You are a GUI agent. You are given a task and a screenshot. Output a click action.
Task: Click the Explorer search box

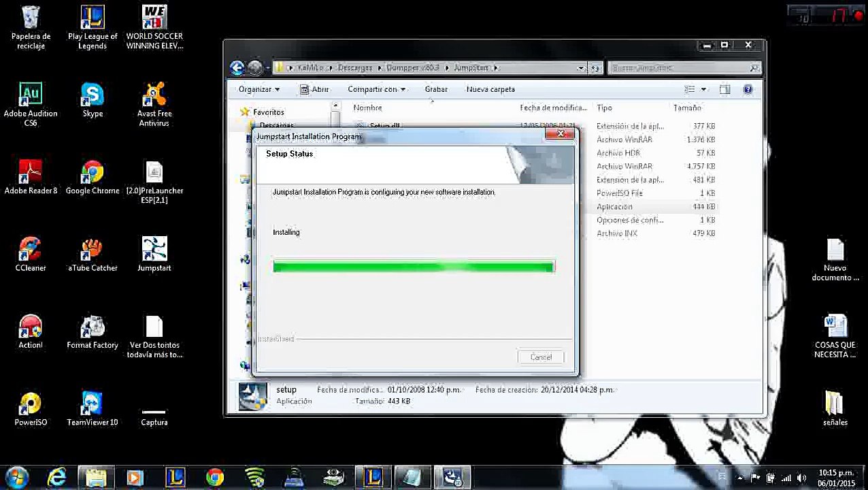pyautogui.click(x=685, y=68)
